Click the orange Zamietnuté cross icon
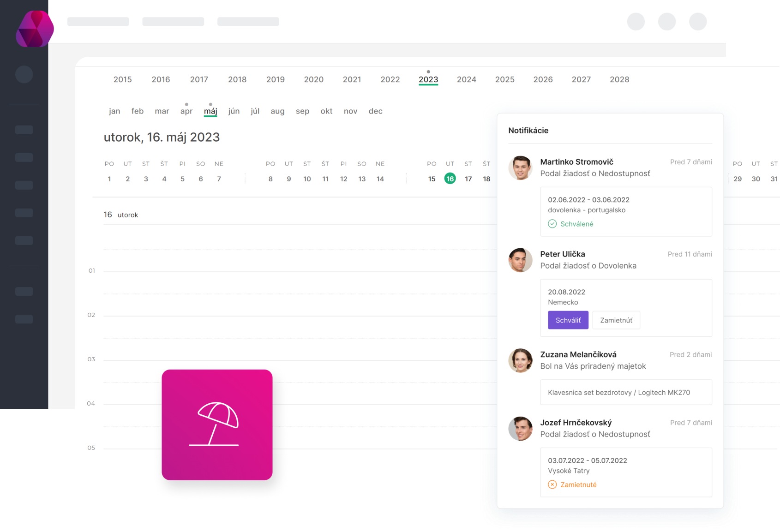780x532 pixels. pos(552,484)
